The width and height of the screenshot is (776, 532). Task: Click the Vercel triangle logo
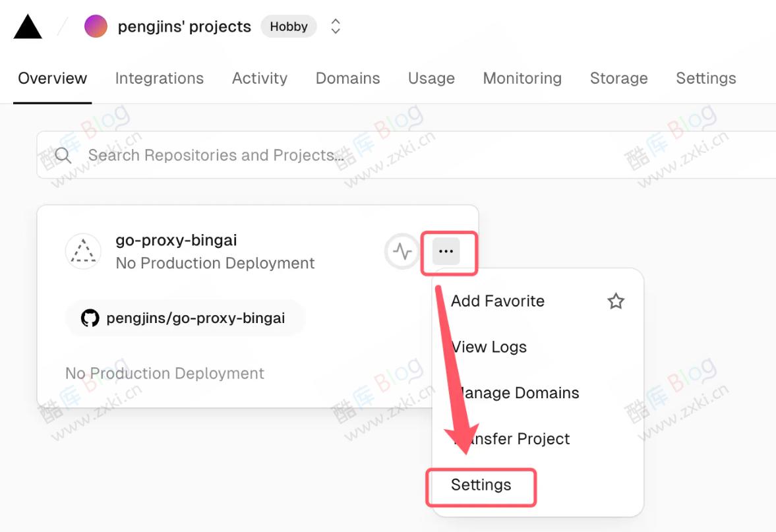tap(27, 26)
